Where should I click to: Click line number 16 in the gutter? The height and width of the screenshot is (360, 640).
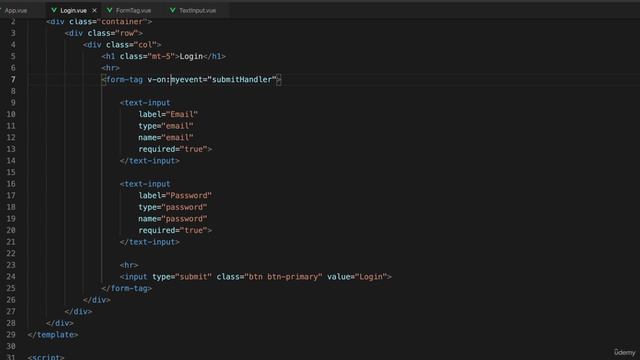tap(11, 184)
